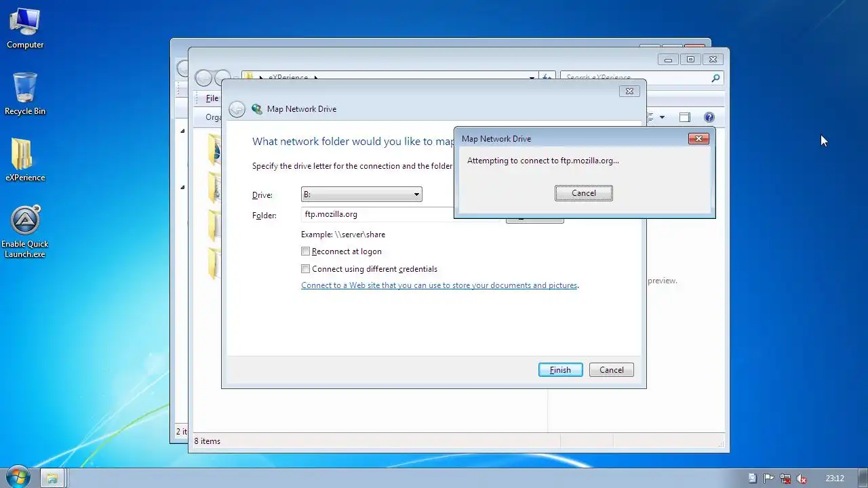Viewport: 868px width, 488px height.
Task: Open the Explorer view options dropdown arrow
Action: (x=662, y=117)
